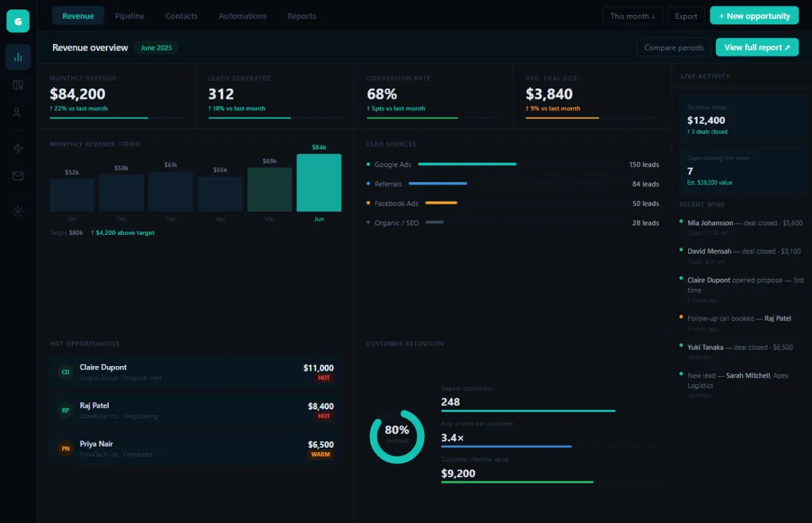Screen dimensions: 812x523
Task: Open the This month period dropdown
Action: (632, 16)
